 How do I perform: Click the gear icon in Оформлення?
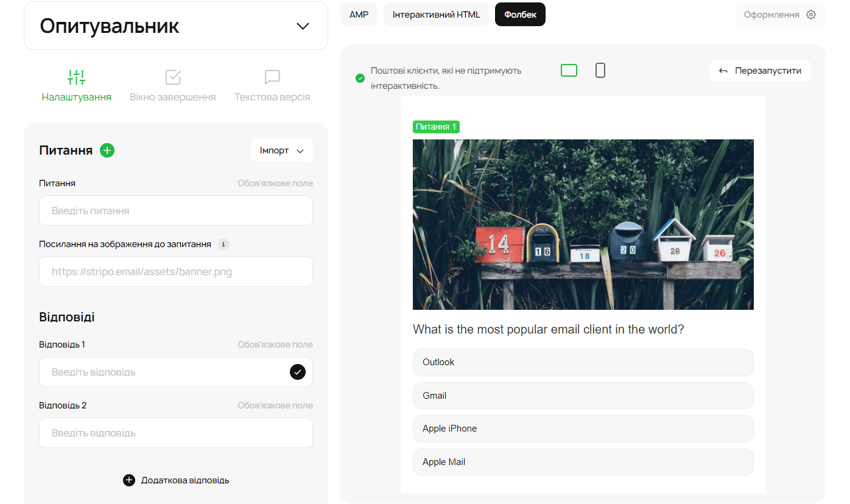coord(810,15)
